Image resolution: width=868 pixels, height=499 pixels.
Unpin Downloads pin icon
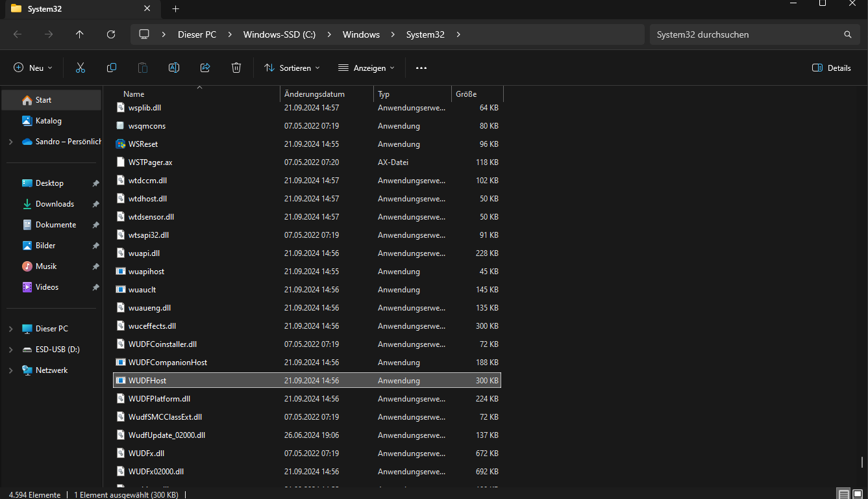[x=95, y=204]
